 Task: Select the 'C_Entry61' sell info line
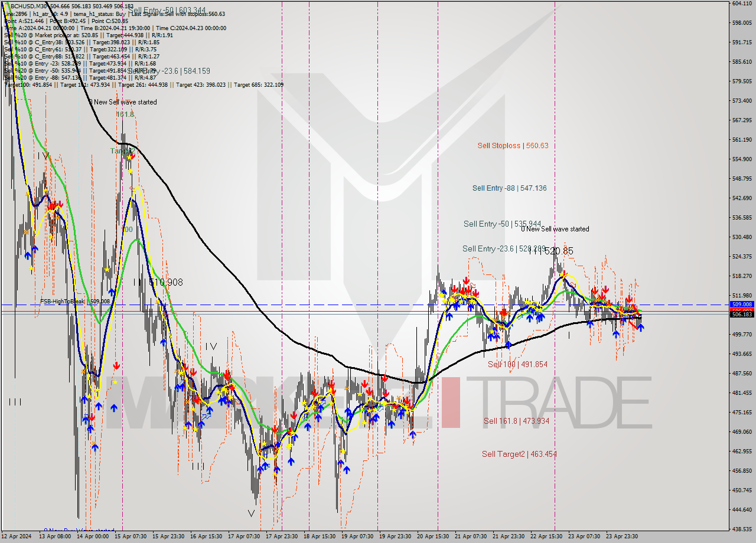tap(82, 49)
